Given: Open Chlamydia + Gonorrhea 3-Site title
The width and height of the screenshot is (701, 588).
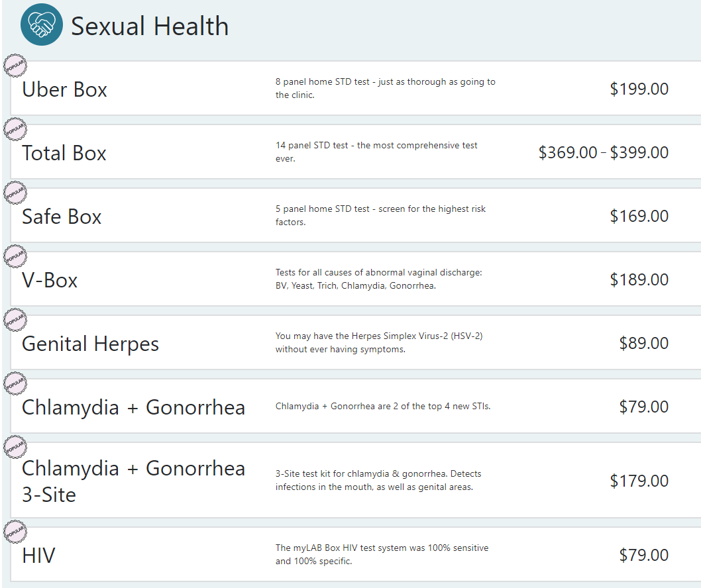Looking at the screenshot, I should (133, 481).
